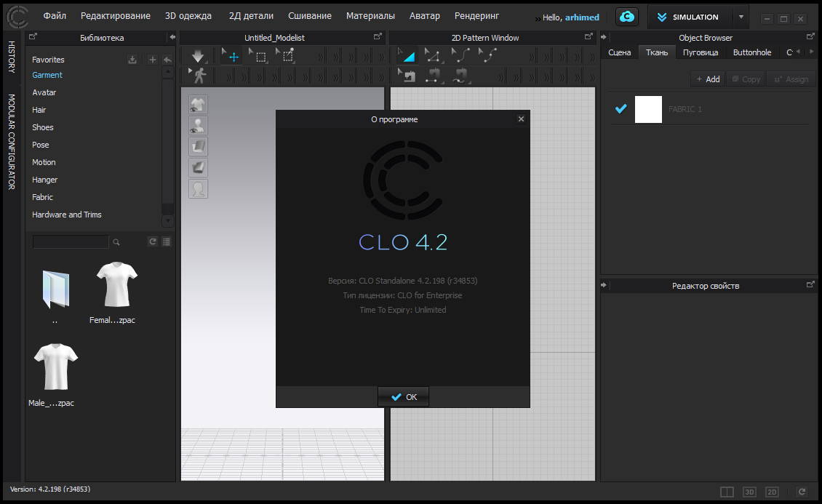
Task: Click the CLO logo in top-left corner
Action: [17, 17]
